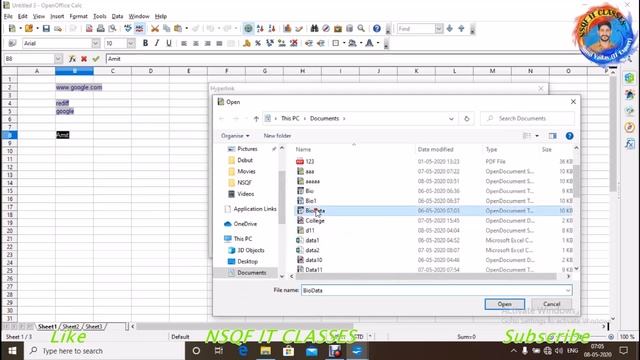640x360 pixels.
Task: Toggle align right in formatting toolbar
Action: [x=207, y=43]
